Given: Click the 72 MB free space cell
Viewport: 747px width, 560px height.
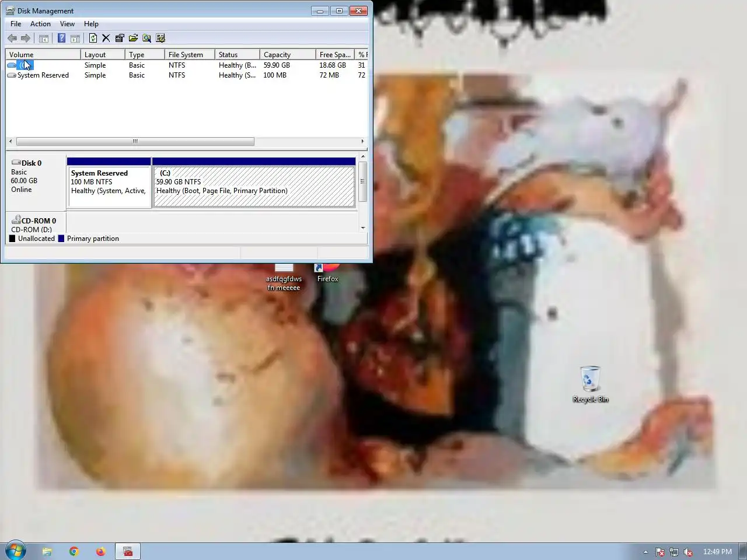Looking at the screenshot, I should tap(329, 75).
